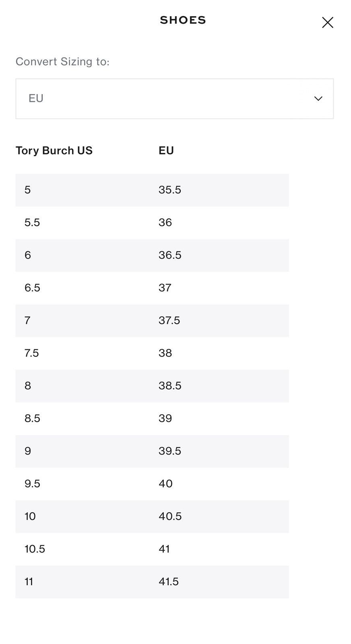Select the US 8.5 row

click(152, 418)
